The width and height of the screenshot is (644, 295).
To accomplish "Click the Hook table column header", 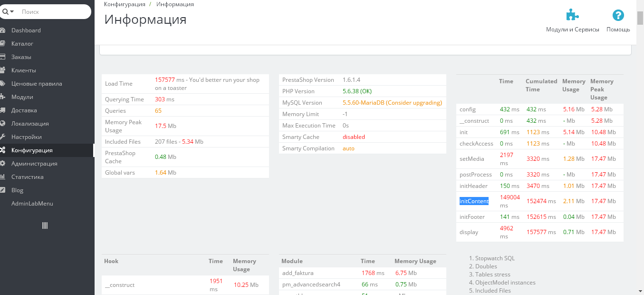I will (x=111, y=261).
